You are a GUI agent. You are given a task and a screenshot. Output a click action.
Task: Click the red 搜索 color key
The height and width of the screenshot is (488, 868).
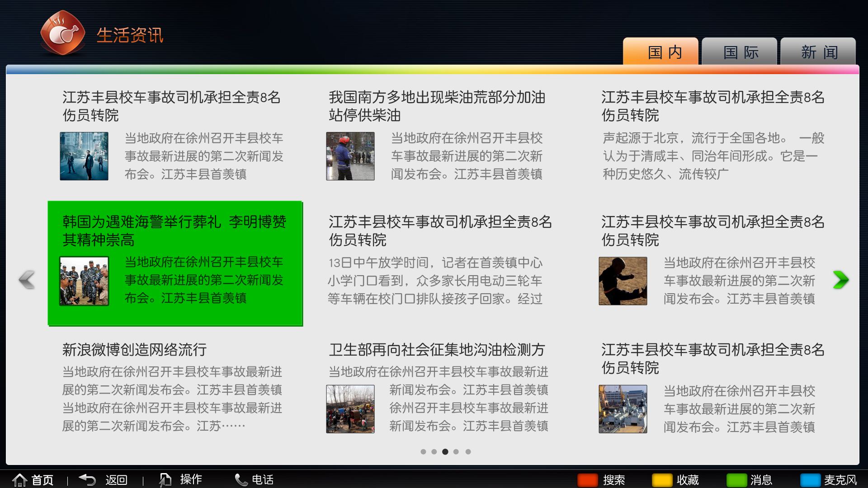click(588, 480)
